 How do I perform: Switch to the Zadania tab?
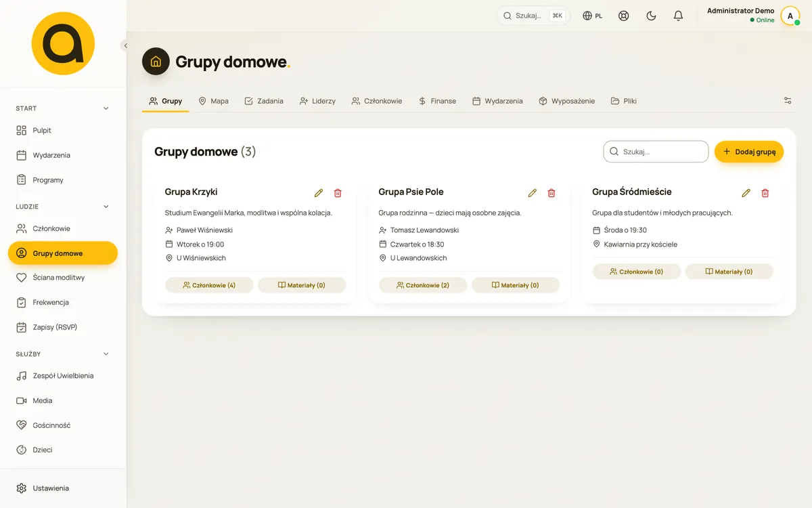pyautogui.click(x=264, y=101)
